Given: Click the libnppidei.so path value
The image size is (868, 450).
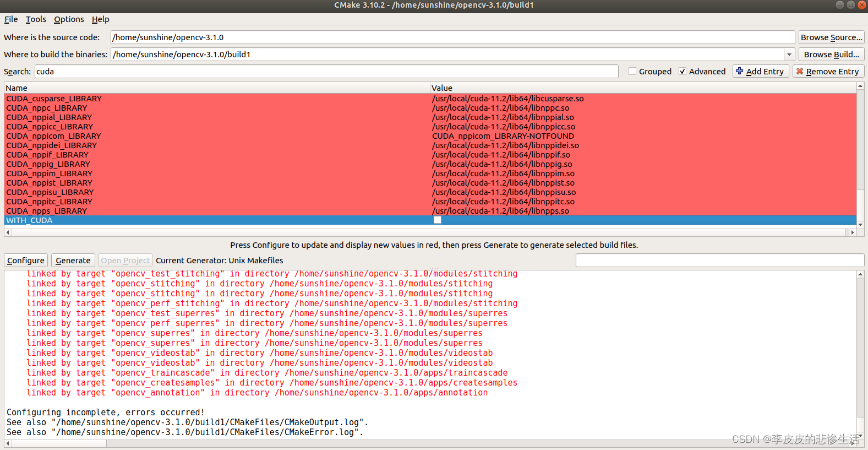Looking at the screenshot, I should click(505, 145).
